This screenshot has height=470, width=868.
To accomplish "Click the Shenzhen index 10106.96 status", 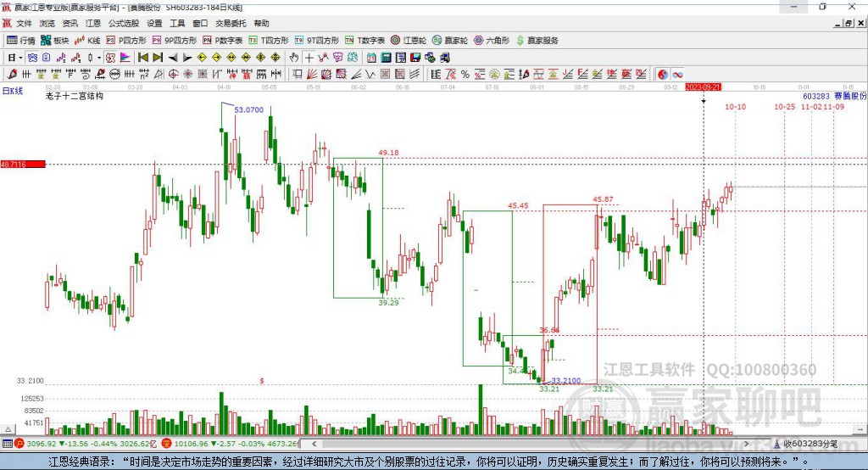I will tap(189, 444).
